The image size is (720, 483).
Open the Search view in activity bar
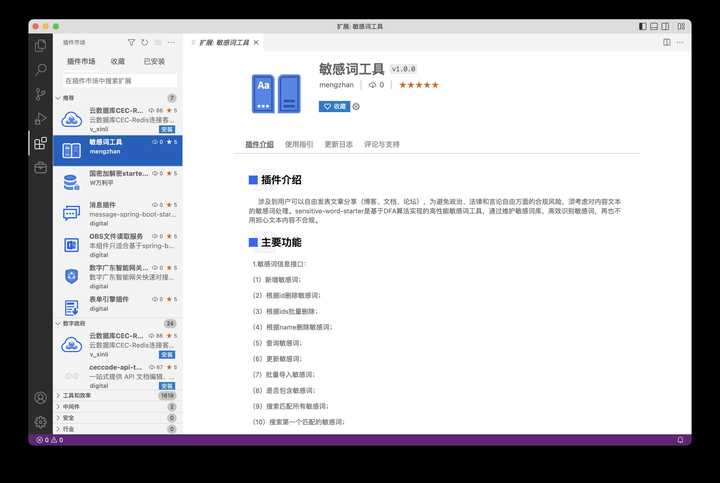point(40,70)
